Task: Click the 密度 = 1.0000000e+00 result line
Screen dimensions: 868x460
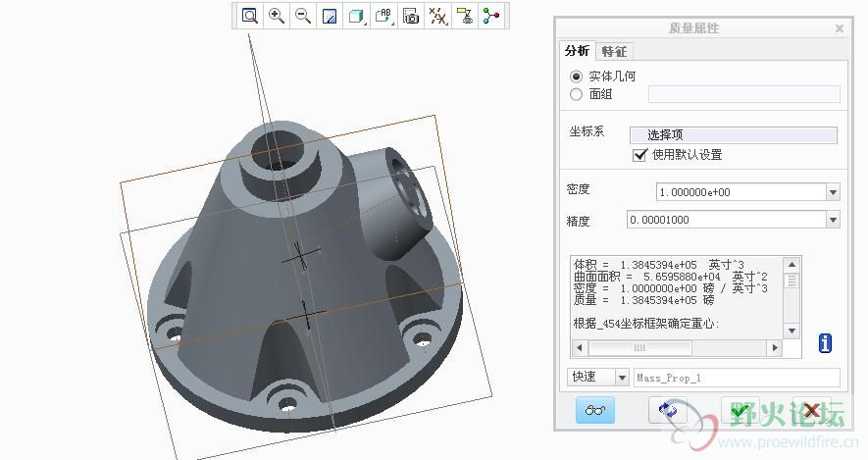Action: click(671, 288)
